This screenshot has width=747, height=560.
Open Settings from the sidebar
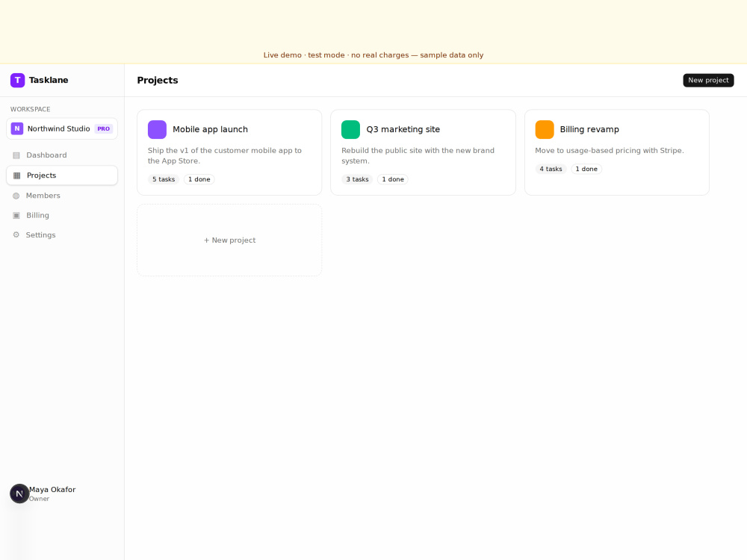point(62,234)
